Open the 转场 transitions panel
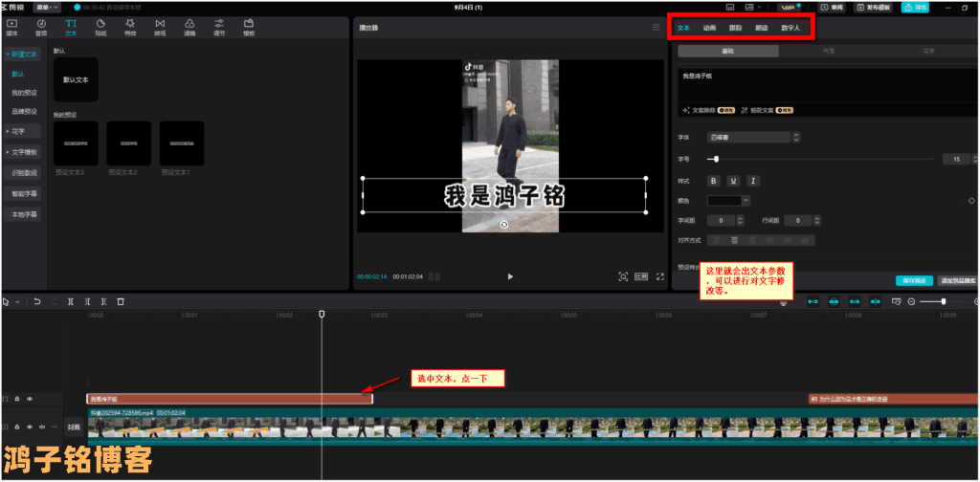 point(159,26)
